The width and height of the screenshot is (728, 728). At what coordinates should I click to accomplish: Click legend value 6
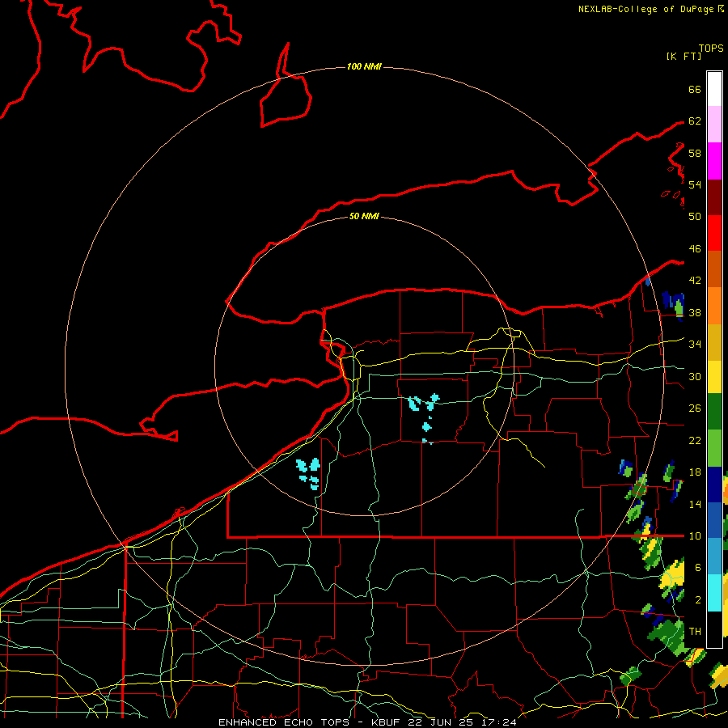coord(698,568)
